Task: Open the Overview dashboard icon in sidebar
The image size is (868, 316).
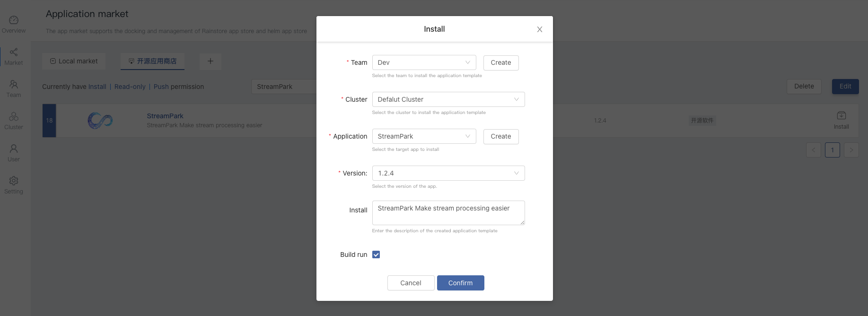Action: coord(14,20)
